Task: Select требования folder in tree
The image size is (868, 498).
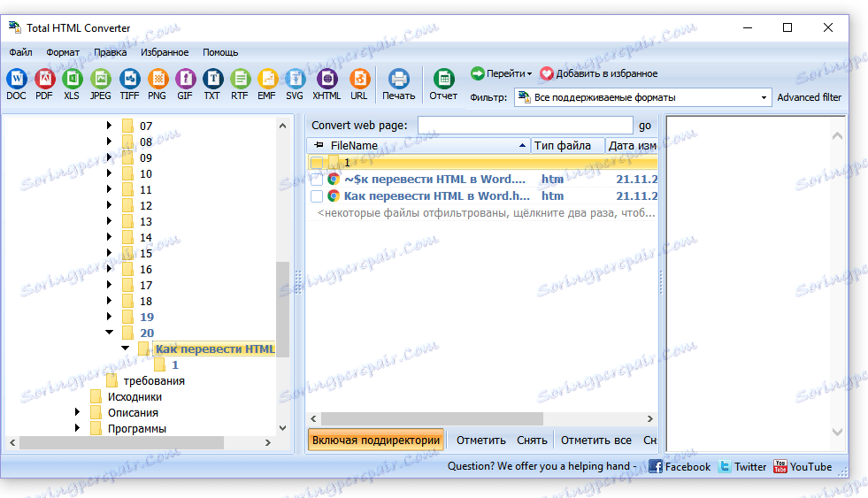Action: click(154, 380)
